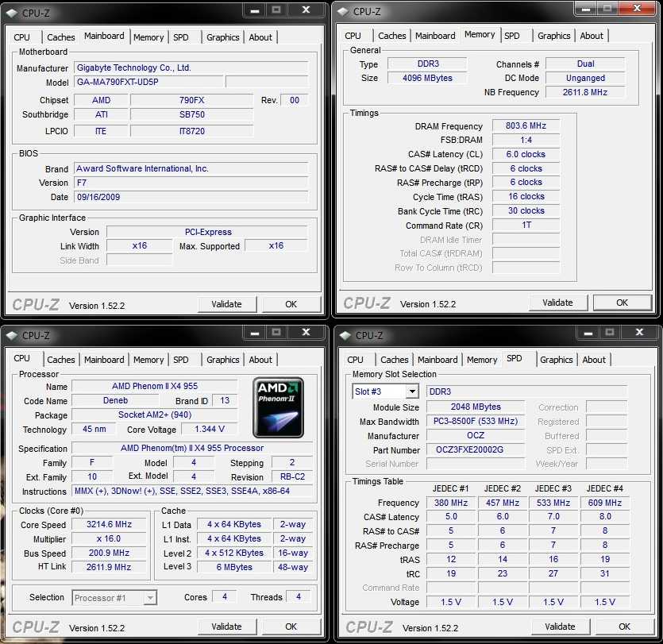Click CPU-Z app icon in Memory window title bar
663x644 pixels.
coord(343,12)
